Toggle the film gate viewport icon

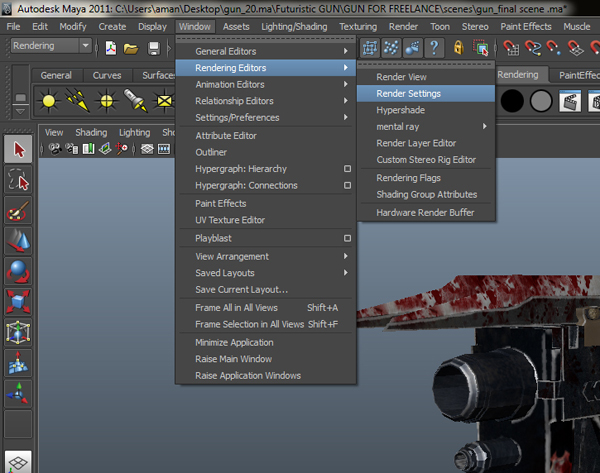point(164,149)
